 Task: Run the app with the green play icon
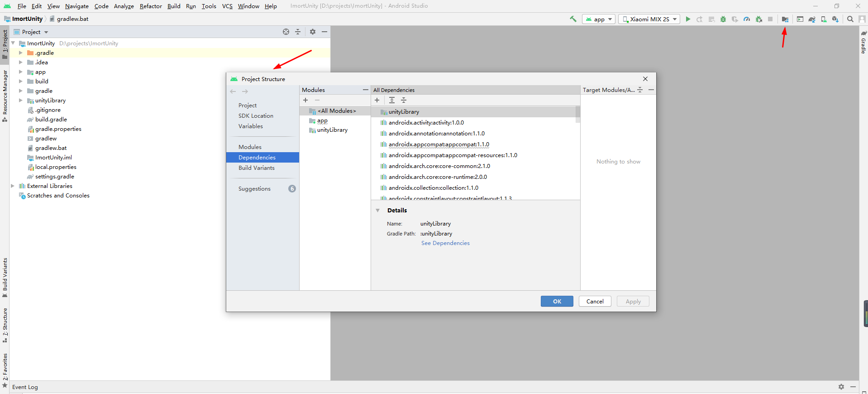688,19
